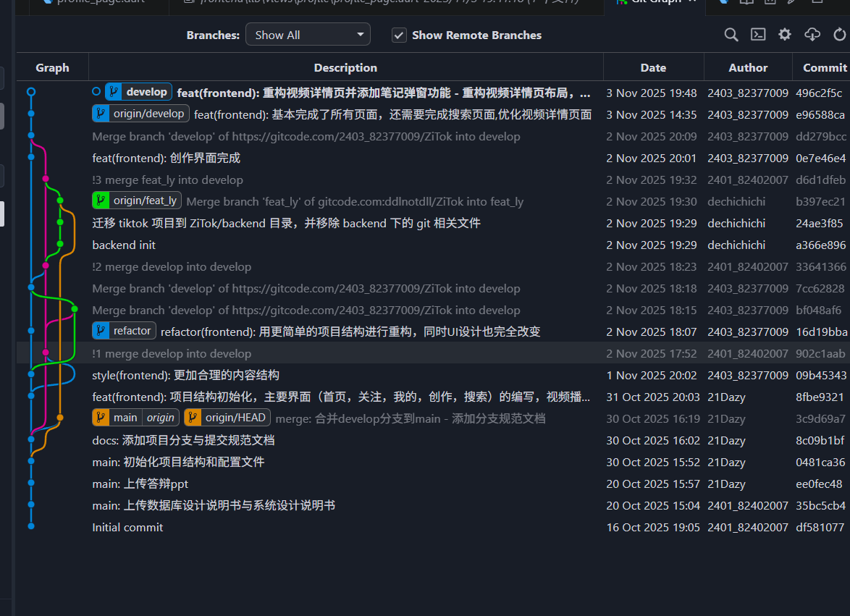Screen dimensions: 850x616
Task: Click date '16 Oct 2025 19:05'
Action: pos(653,527)
